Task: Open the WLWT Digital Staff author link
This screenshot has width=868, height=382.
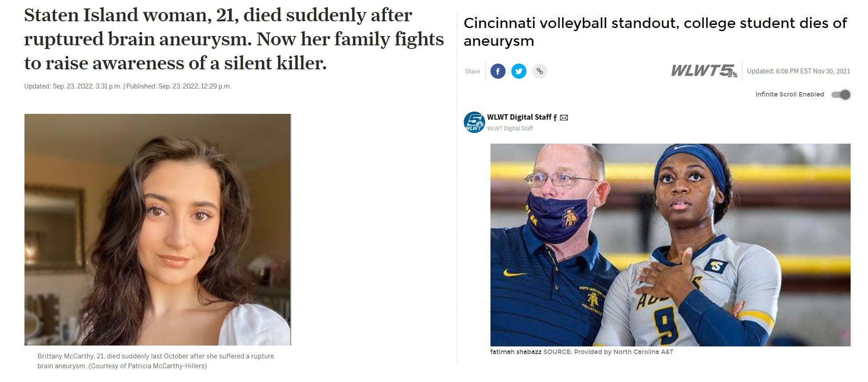Action: (x=519, y=117)
